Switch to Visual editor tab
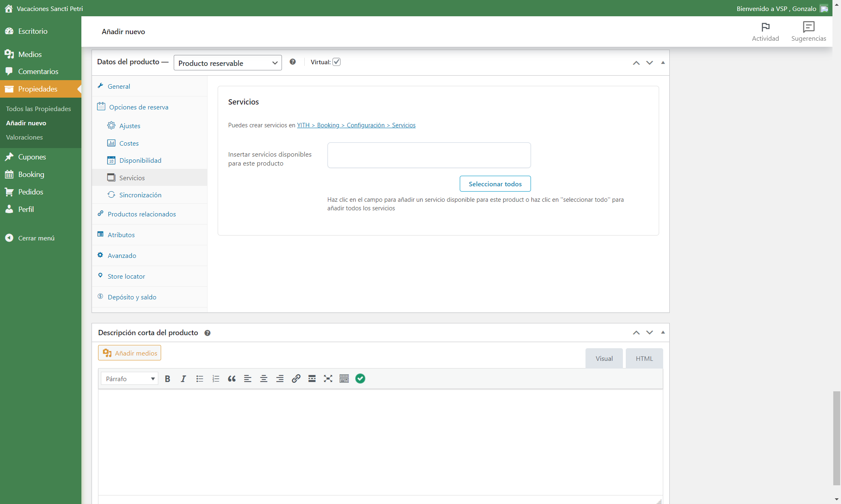Screen dimensions: 841x504 pyautogui.click(x=604, y=358)
